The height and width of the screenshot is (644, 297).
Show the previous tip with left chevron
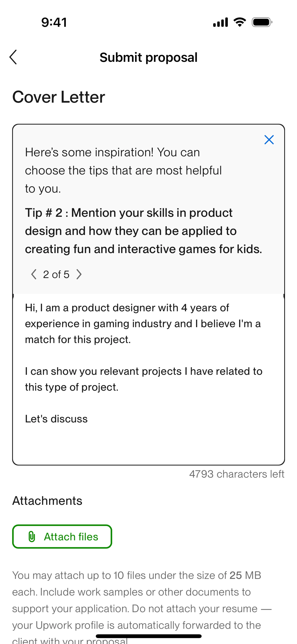(34, 274)
